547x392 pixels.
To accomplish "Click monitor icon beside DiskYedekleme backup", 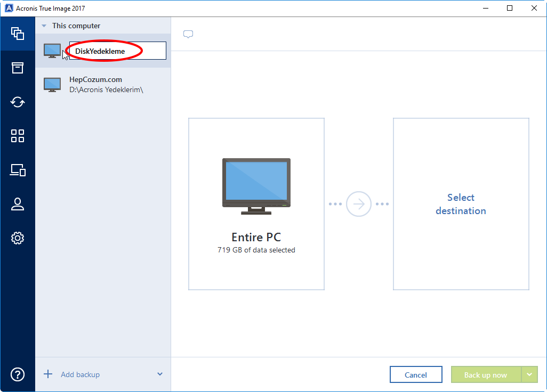I will [x=52, y=51].
